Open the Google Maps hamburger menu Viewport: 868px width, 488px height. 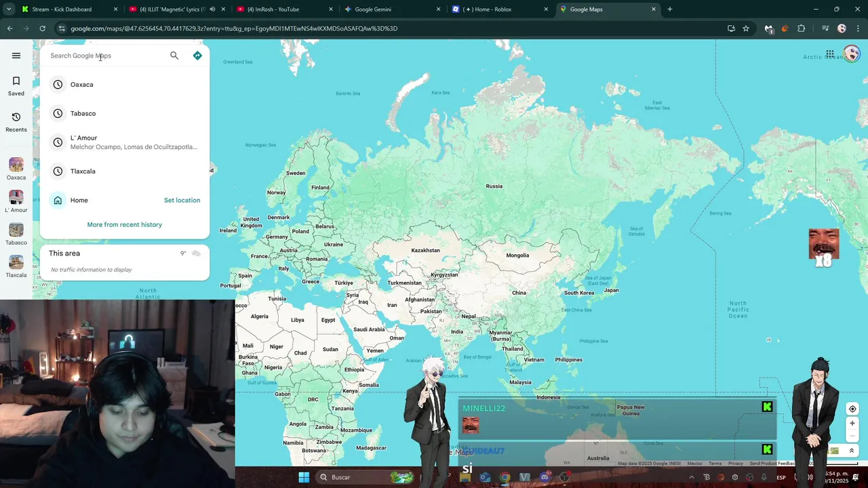tap(16, 56)
